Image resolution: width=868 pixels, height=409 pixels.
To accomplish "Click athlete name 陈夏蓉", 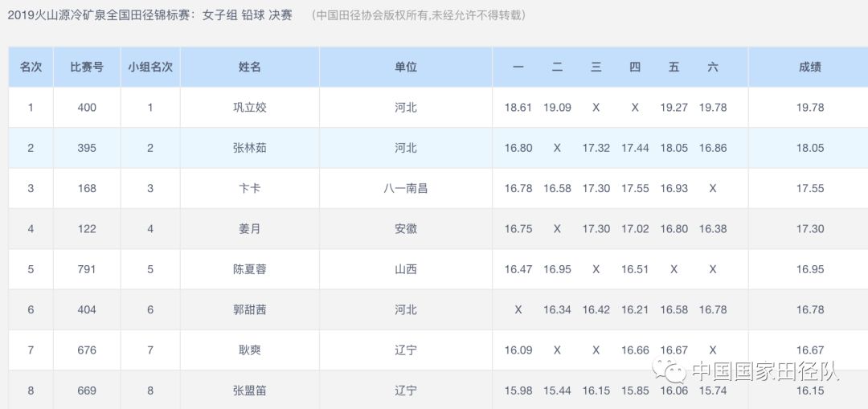I will 250,269.
